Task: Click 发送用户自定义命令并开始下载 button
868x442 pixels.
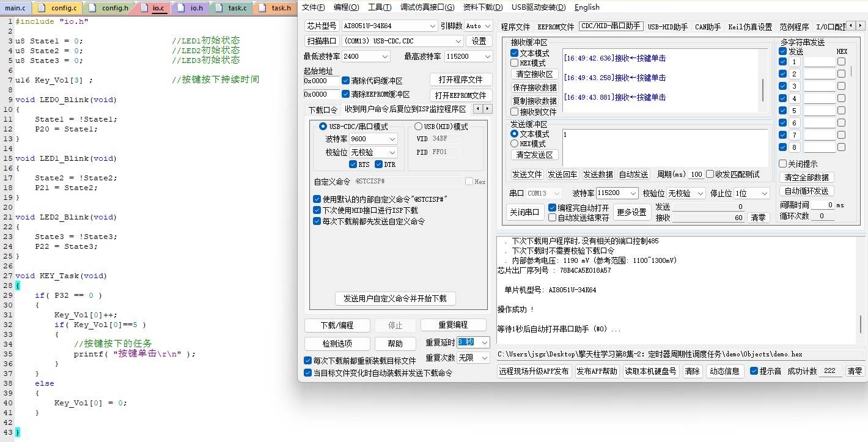Action: pyautogui.click(x=395, y=299)
